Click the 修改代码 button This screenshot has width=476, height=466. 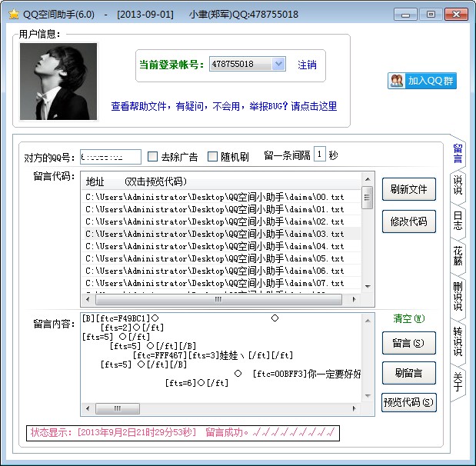[408, 221]
